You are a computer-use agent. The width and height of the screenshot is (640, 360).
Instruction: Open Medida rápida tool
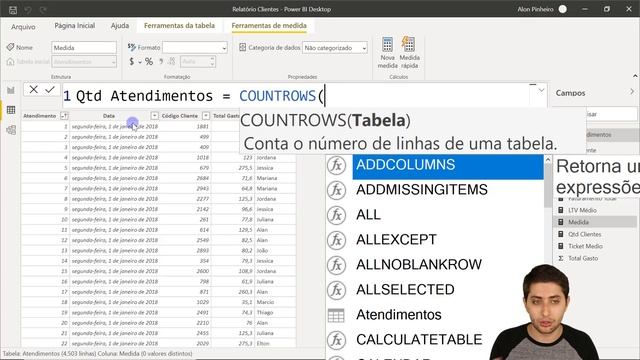point(409,53)
